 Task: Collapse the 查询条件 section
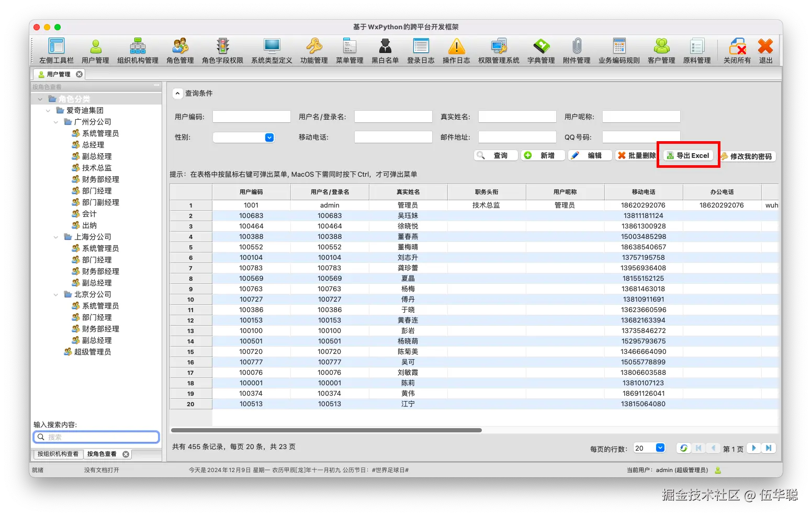click(178, 94)
